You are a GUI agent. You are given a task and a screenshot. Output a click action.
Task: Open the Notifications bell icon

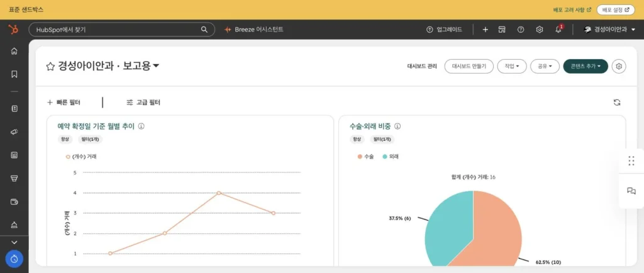pos(558,30)
